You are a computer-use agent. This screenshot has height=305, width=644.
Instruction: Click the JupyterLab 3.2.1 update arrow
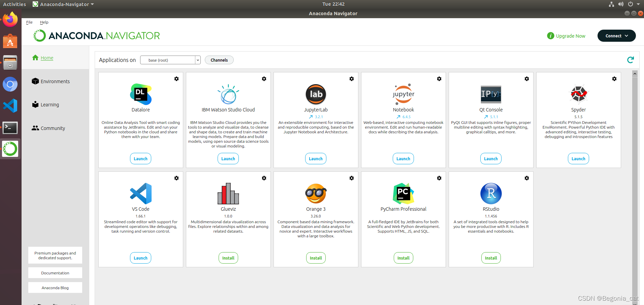[311, 117]
